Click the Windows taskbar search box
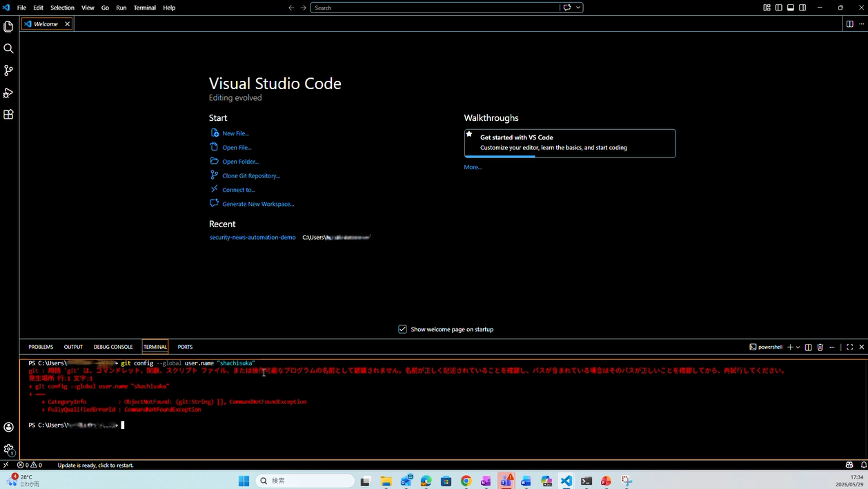 [x=304, y=481]
